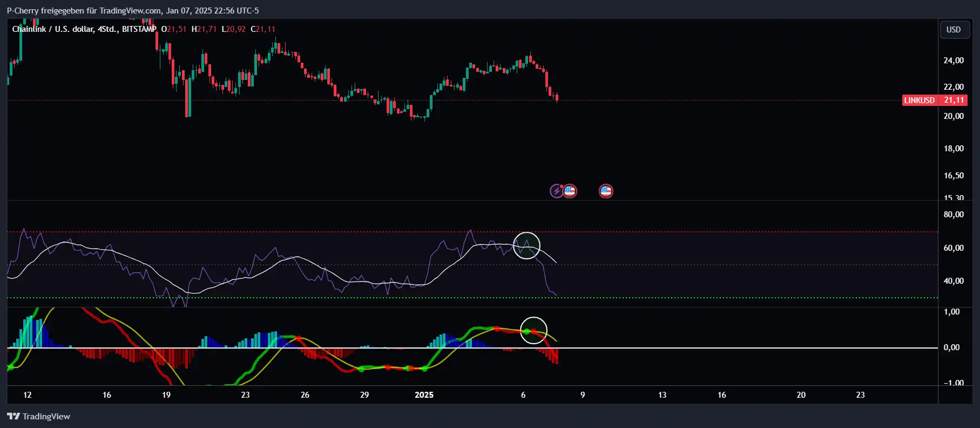The width and height of the screenshot is (980, 428).
Task: Click the 18,00 price axis label
Action: point(954,149)
